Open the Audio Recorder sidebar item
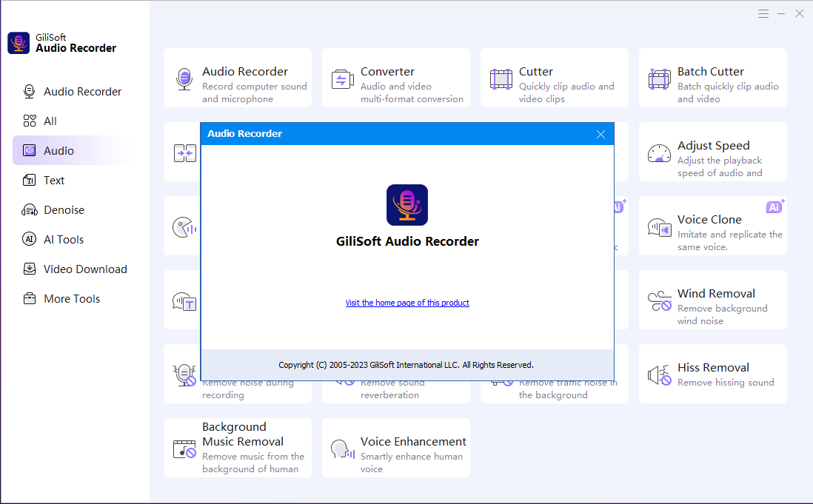813x504 pixels. [72, 92]
